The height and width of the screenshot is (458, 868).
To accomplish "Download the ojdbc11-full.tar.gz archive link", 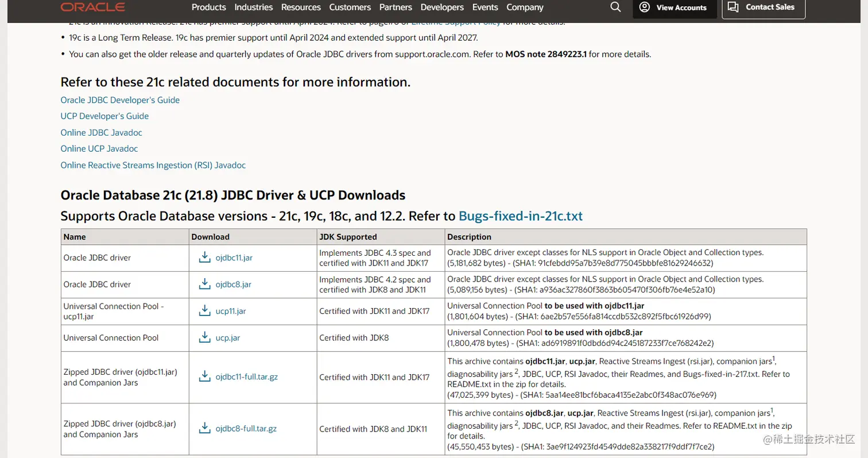I will coord(247,377).
